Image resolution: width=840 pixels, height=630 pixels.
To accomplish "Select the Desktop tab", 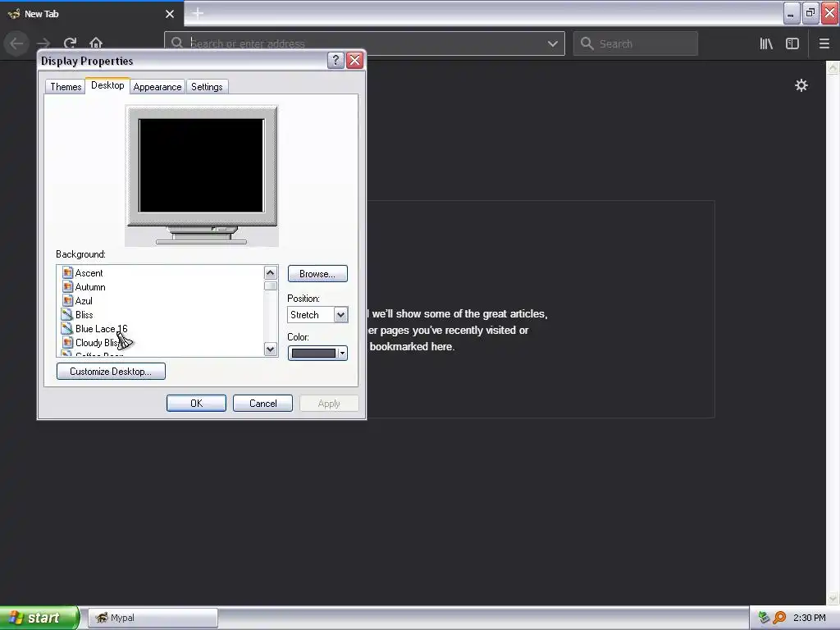I will pos(107,85).
